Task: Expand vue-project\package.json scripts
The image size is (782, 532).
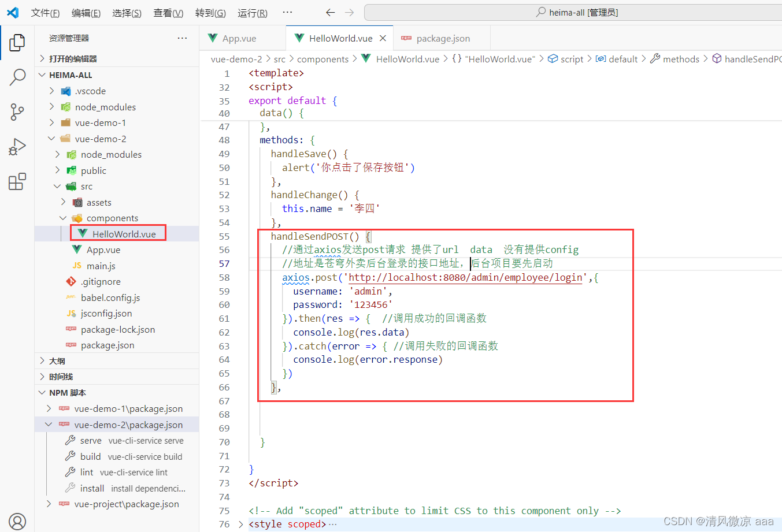Action: pos(117,504)
